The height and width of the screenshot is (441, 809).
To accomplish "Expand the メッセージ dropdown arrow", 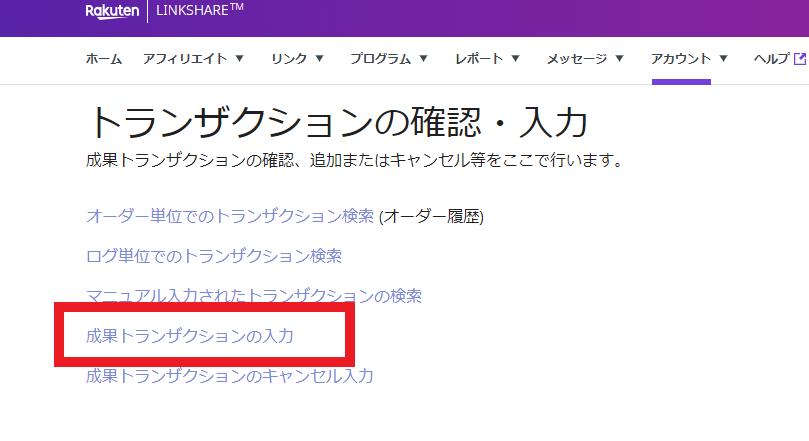I will click(619, 59).
